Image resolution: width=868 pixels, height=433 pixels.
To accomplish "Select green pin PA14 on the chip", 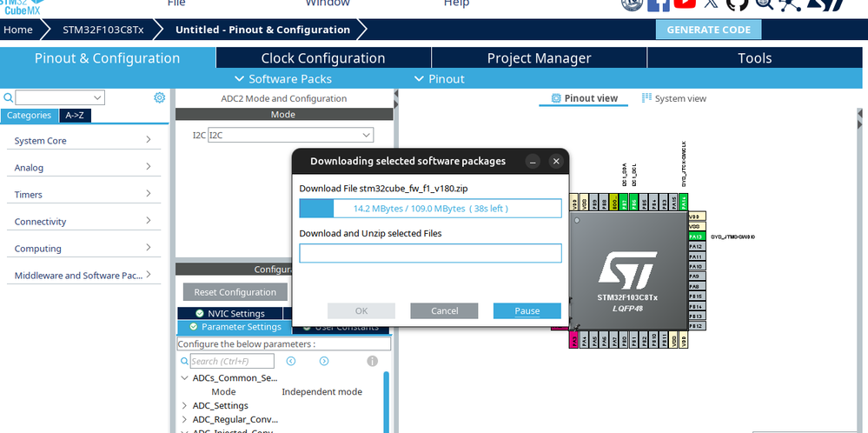I will click(x=684, y=202).
